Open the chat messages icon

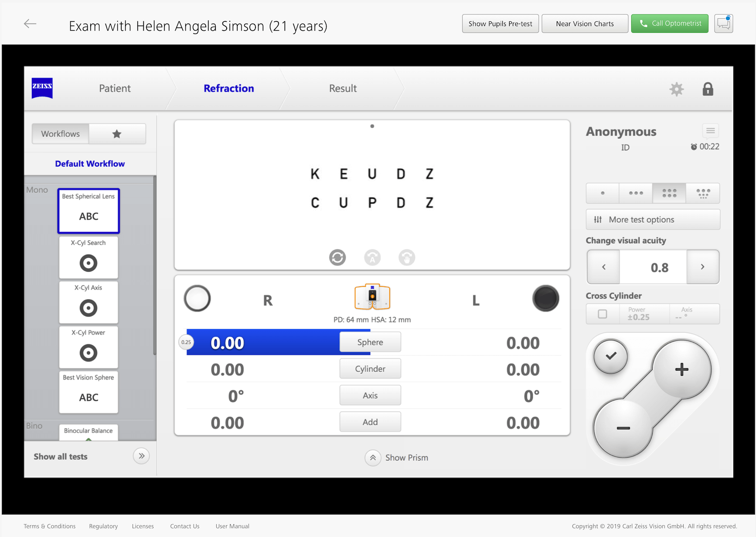(723, 24)
